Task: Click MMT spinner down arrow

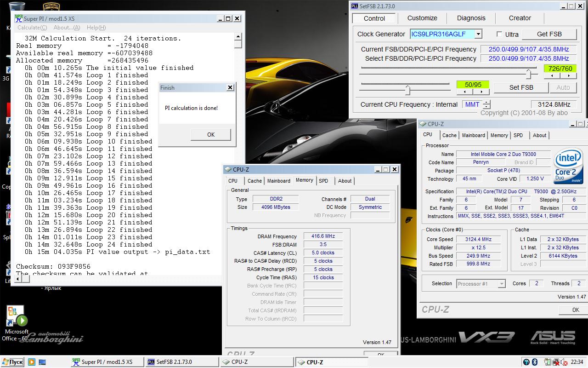Action: tap(486, 107)
